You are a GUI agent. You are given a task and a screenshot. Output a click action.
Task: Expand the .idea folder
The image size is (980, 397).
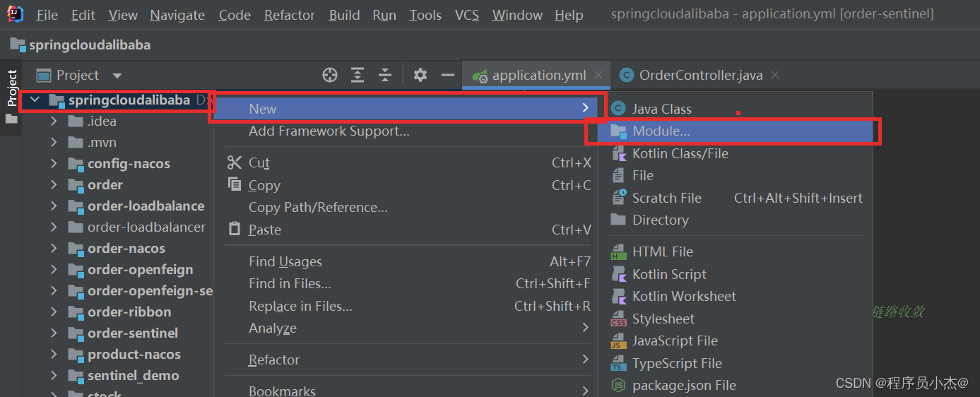(x=54, y=122)
